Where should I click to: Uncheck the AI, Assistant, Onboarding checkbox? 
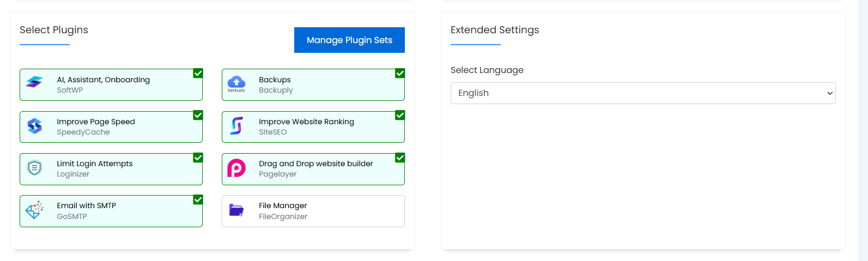pos(198,73)
